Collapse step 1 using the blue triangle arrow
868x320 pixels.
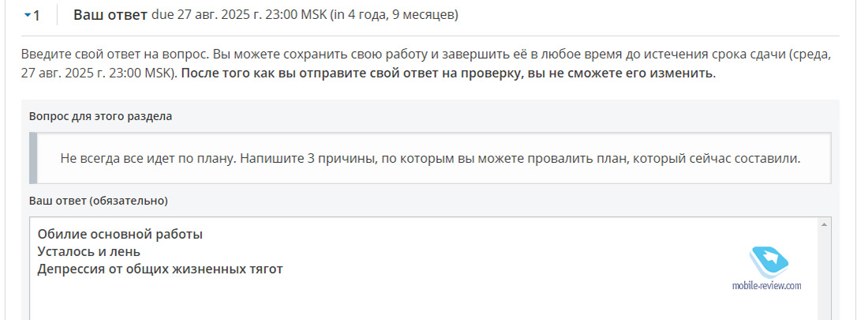click(x=28, y=16)
